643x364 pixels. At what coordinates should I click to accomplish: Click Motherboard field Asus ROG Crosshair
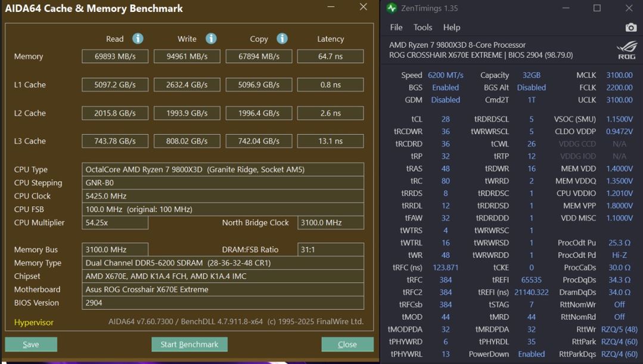223,290
